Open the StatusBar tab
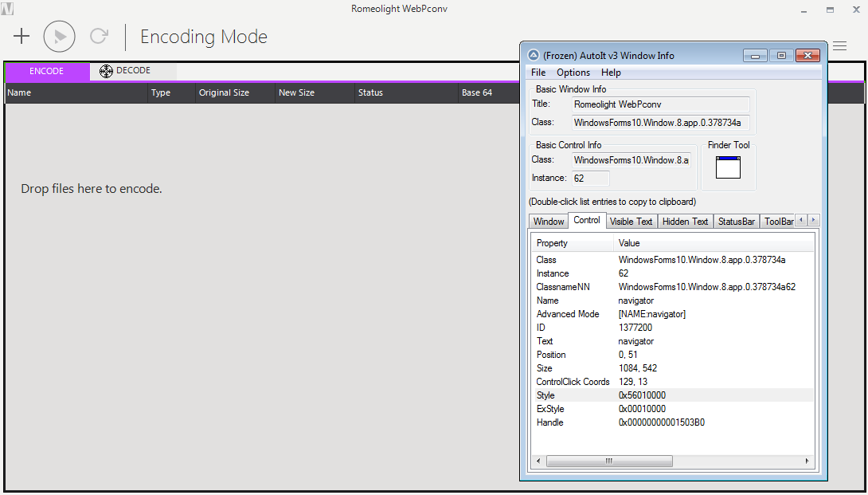Screen dimensions: 868x495 737,221
